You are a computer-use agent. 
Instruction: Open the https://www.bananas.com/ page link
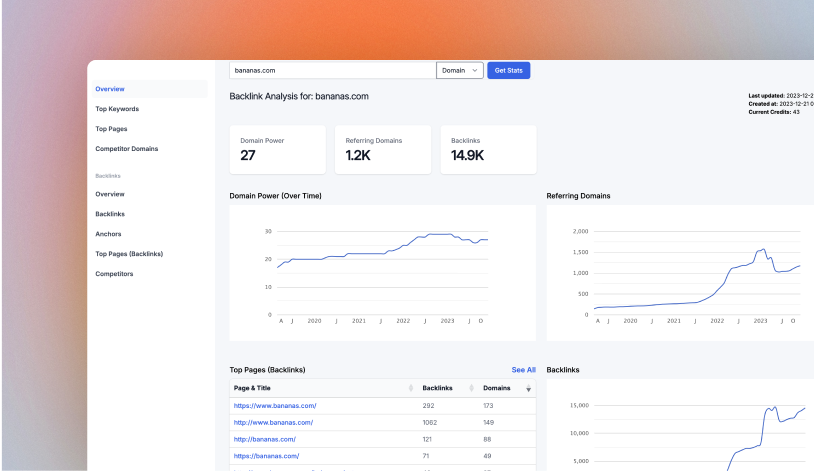(275, 406)
